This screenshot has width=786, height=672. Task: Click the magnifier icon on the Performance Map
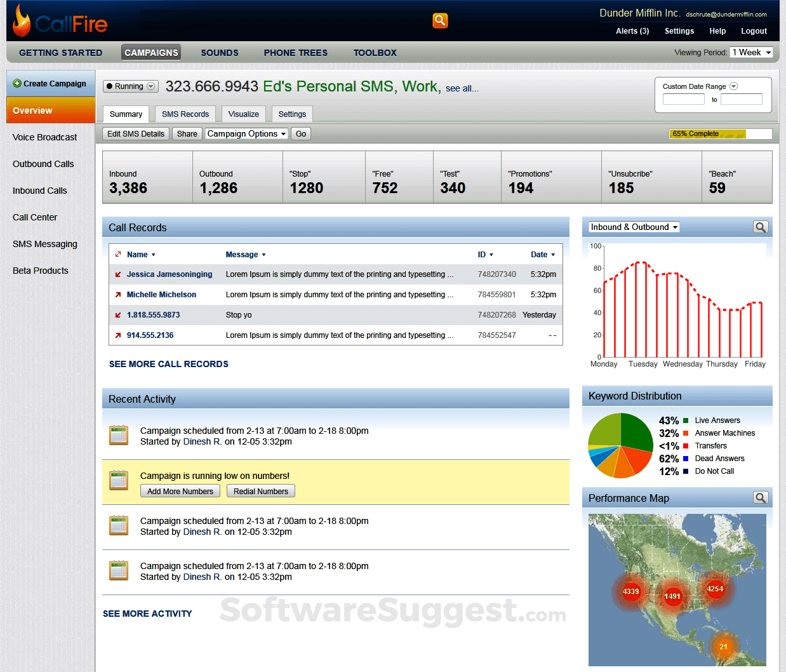pos(761,498)
